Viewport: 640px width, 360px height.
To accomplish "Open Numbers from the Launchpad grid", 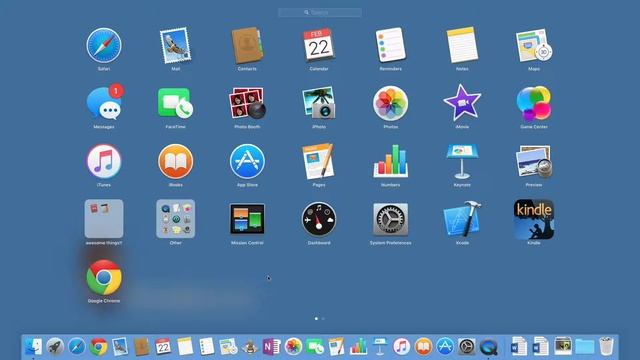I will (x=391, y=161).
